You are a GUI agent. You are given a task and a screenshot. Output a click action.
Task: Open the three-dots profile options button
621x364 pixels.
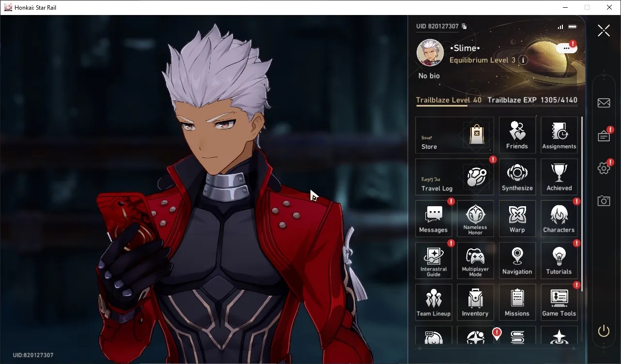pyautogui.click(x=566, y=48)
